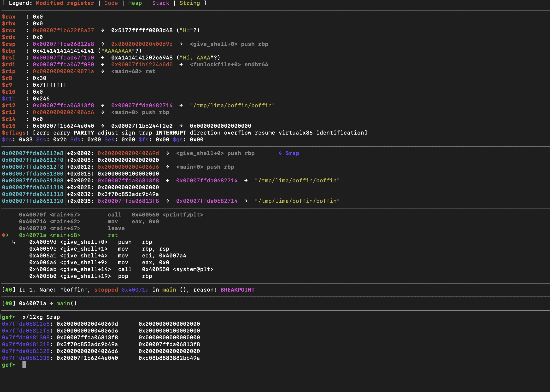Click the $cs segment register label
The width and height of the screenshot is (550, 392).
tap(7, 140)
